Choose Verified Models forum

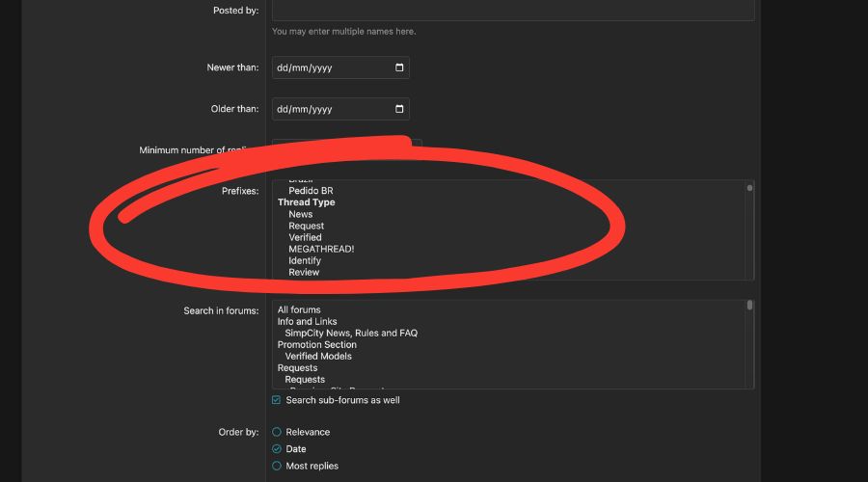click(x=318, y=357)
